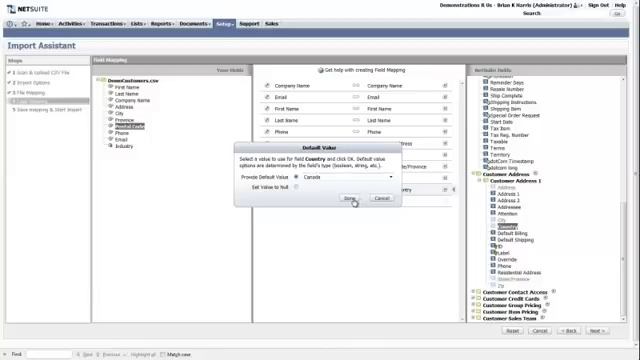This screenshot has width=640, height=360.
Task: Expand Customer Contact Access folder
Action: click(474, 292)
